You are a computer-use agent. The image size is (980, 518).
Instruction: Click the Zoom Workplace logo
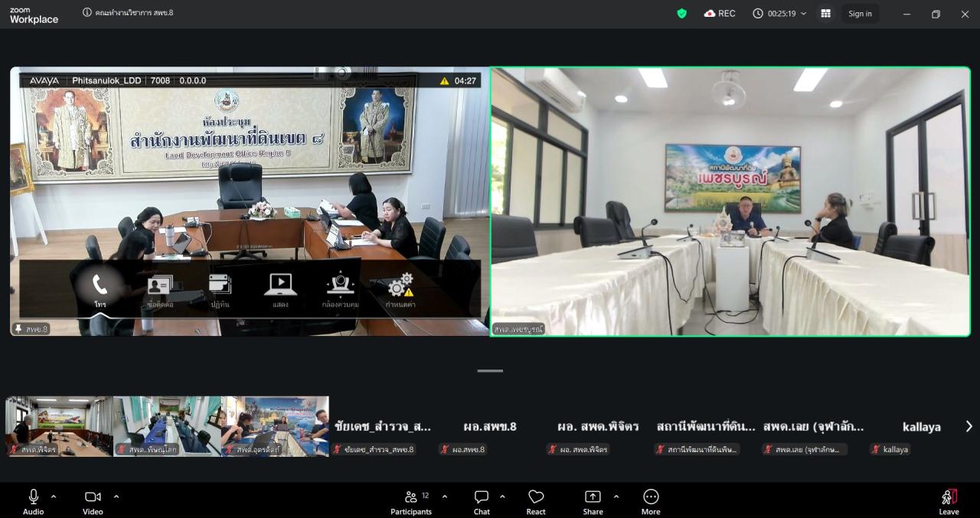(34, 15)
